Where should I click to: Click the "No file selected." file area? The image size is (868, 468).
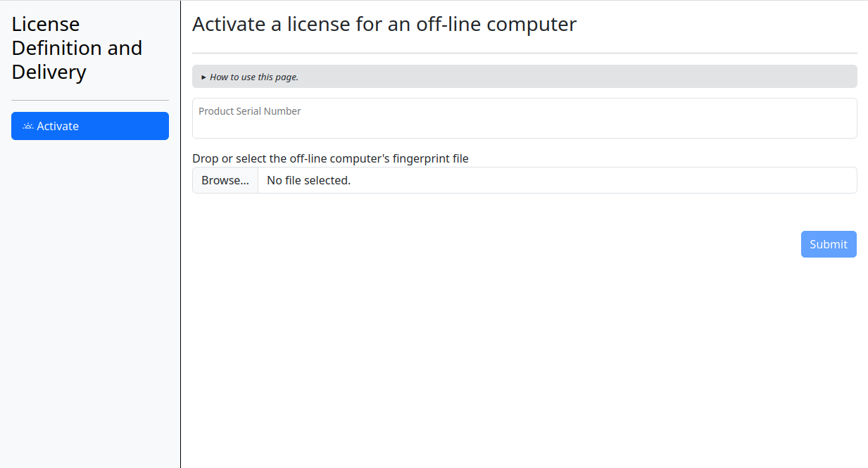(308, 180)
